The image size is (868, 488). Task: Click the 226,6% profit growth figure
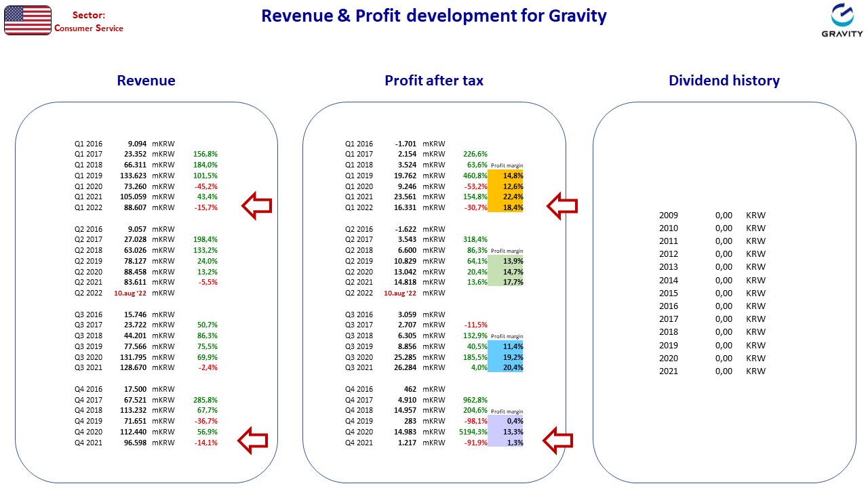tap(475, 154)
